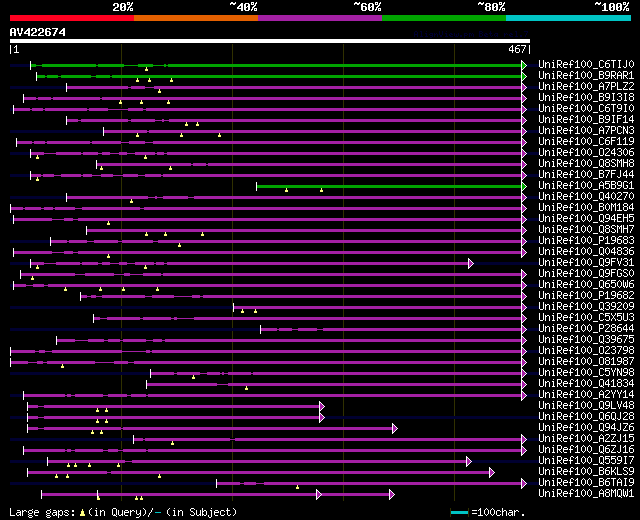
Task: Select the UniRef100_Q40270 label
Action: 586,197
